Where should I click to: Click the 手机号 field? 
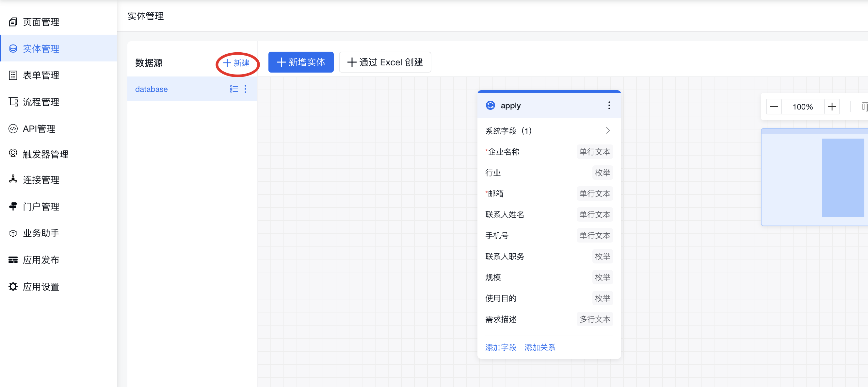point(549,236)
